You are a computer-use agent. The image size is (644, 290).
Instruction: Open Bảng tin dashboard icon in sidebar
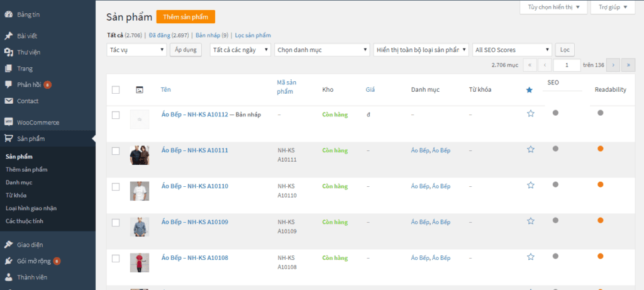(8, 15)
